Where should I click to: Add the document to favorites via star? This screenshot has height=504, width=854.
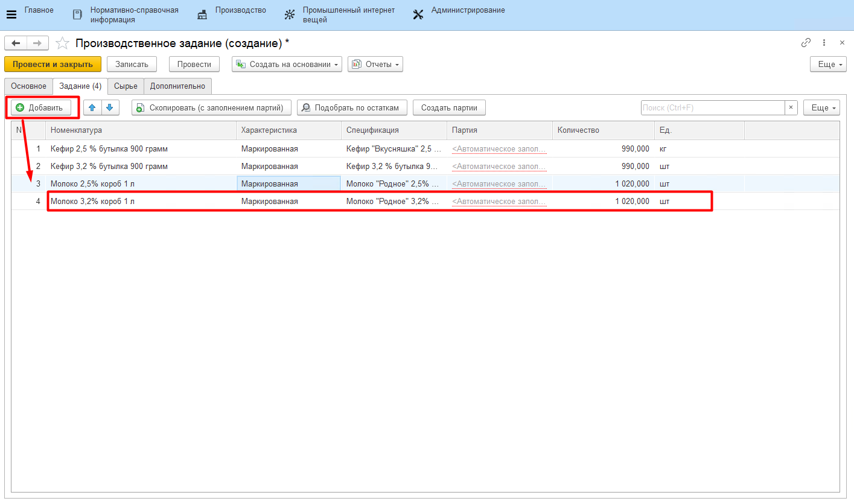62,43
